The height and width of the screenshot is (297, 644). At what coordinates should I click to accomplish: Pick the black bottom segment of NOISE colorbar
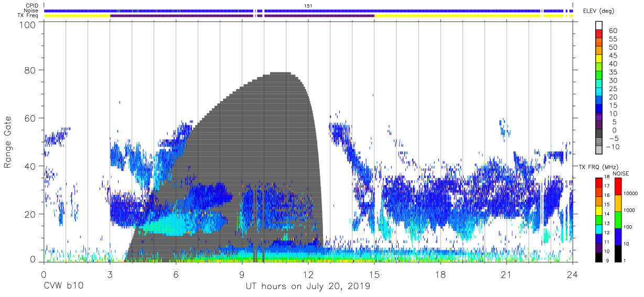point(619,252)
